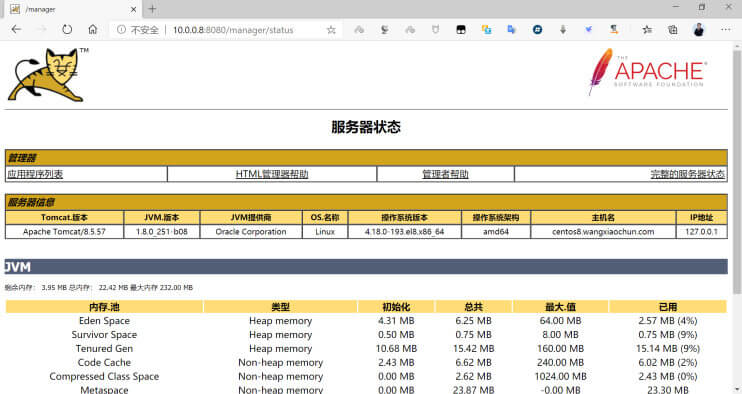Click the Tomcat.版本 header cell
The image size is (742, 394).
[x=64, y=218]
